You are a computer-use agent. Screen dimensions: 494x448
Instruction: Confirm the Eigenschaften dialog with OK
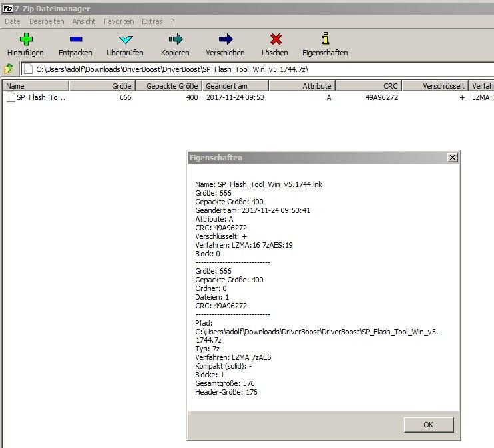(429, 425)
